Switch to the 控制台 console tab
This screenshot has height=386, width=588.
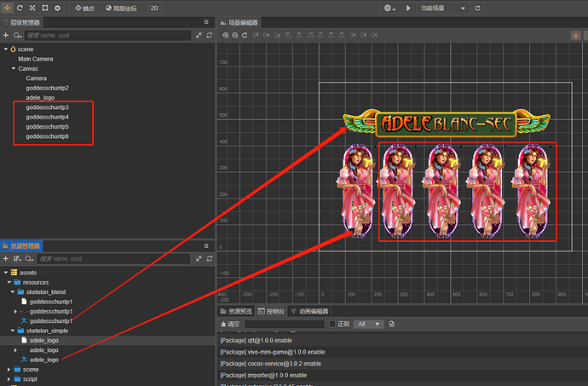pyautogui.click(x=271, y=311)
